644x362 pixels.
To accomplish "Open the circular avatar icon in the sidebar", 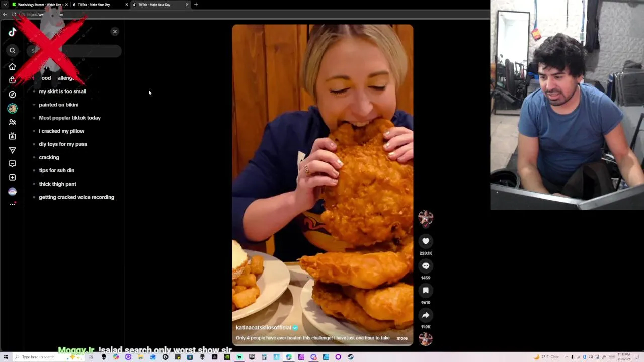I will pyautogui.click(x=12, y=108).
